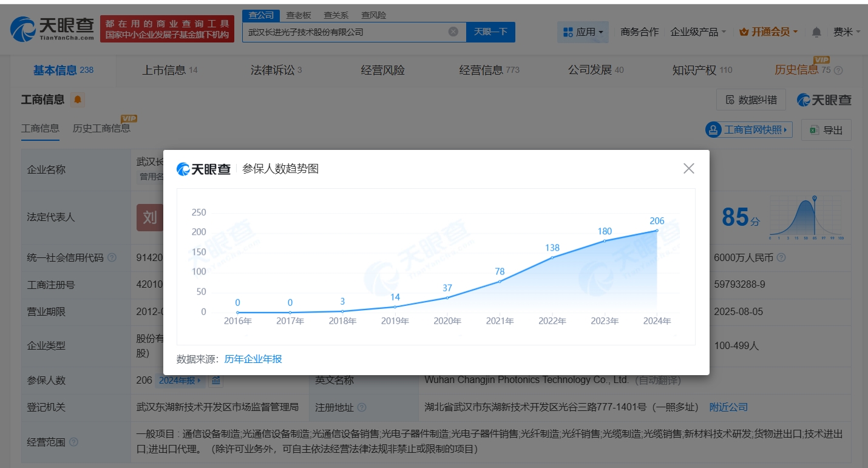Screen dimensions: 868x468
Task: Expand the 费米 account menu
Action: tap(847, 32)
